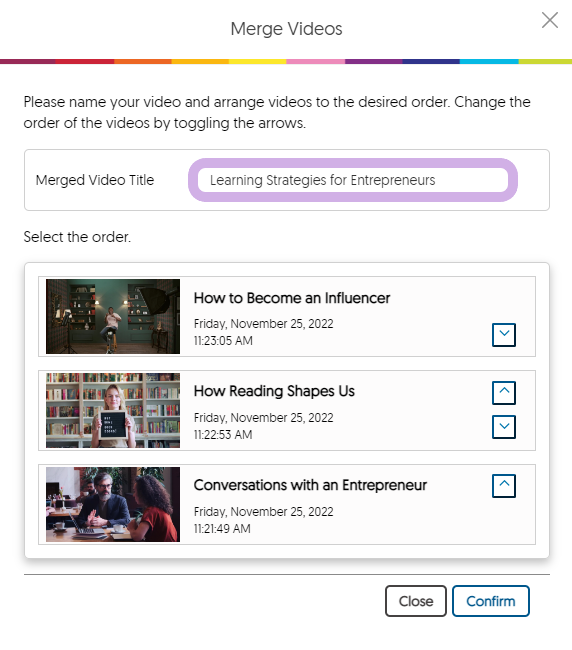
Task: Select the cafe conversation video thumbnail
Action: [x=113, y=504]
